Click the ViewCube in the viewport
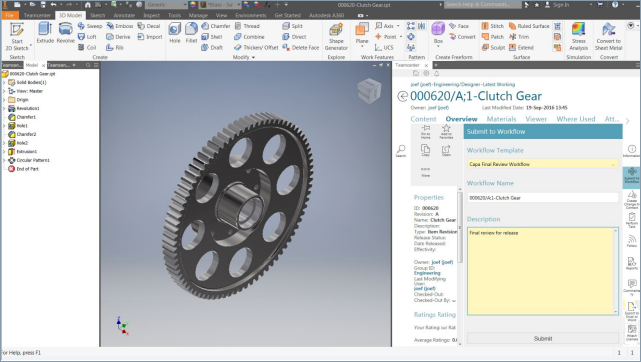Viewport: 641px width, 362px height. 369,90
